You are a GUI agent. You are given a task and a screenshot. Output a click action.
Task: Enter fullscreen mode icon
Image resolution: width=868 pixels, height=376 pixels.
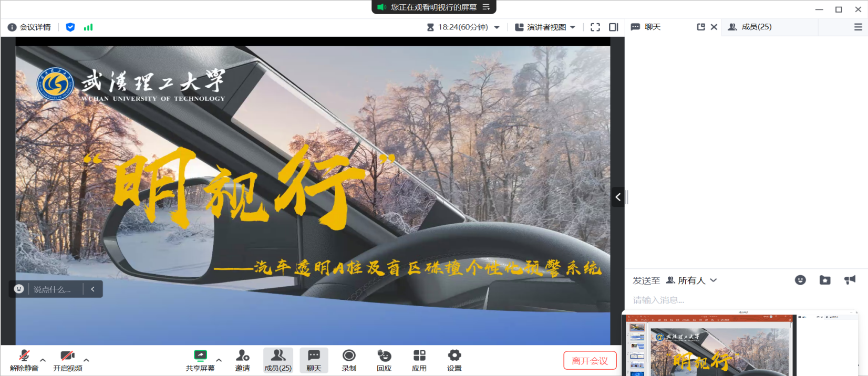(x=595, y=27)
